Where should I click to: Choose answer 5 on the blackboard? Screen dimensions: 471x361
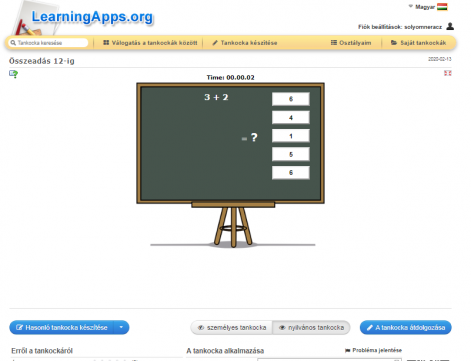tap(291, 154)
